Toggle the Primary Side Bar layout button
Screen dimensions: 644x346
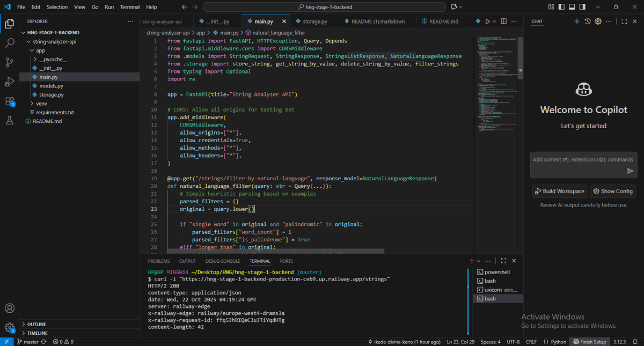(x=562, y=7)
